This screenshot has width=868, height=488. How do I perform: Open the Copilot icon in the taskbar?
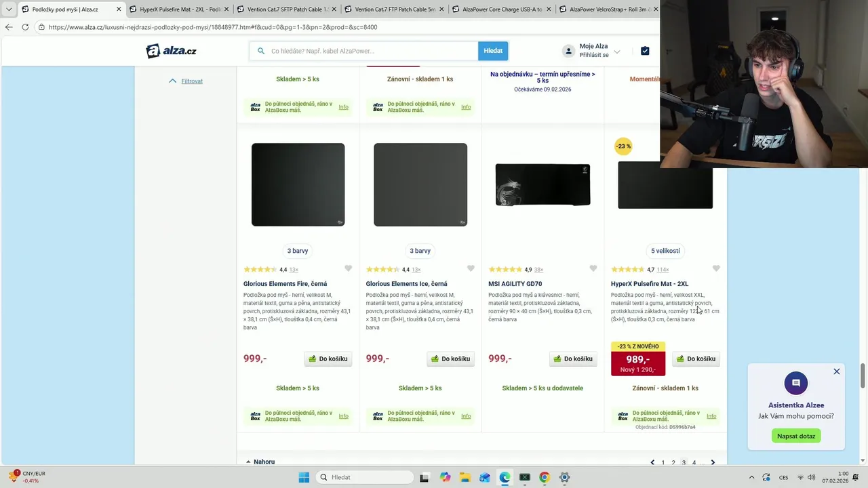(x=445, y=477)
